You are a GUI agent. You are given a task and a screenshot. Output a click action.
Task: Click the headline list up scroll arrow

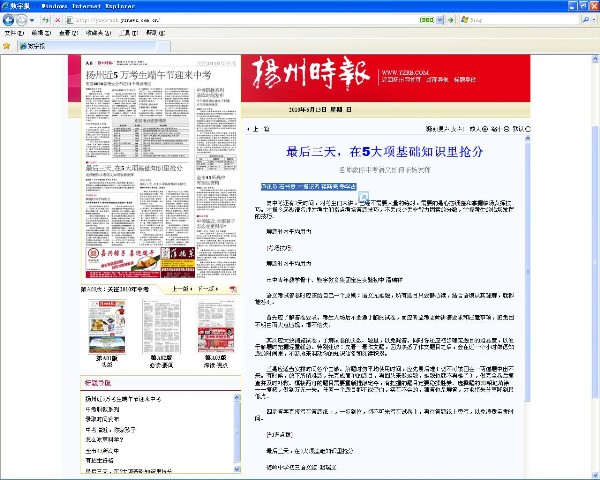[x=237, y=397]
